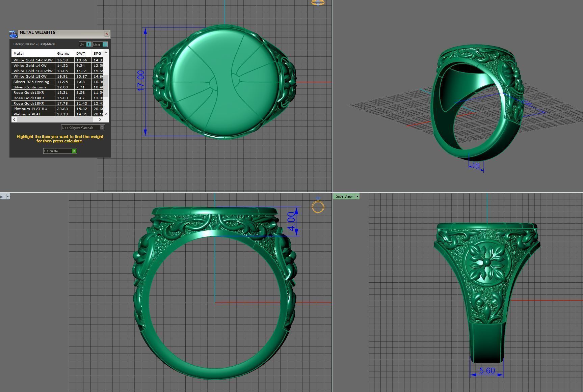Select the Silver:Continuum row
This screenshot has width=583, height=392.
pyautogui.click(x=57, y=87)
